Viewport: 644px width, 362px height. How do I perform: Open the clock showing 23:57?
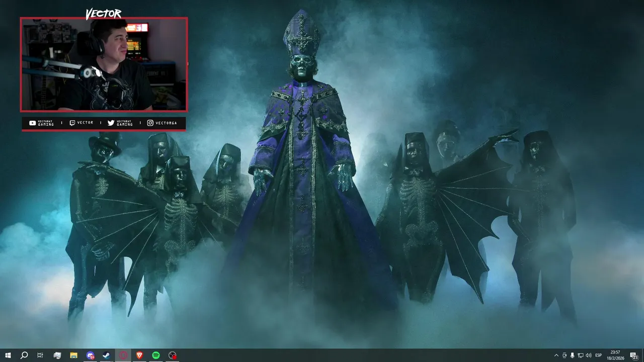click(x=615, y=355)
